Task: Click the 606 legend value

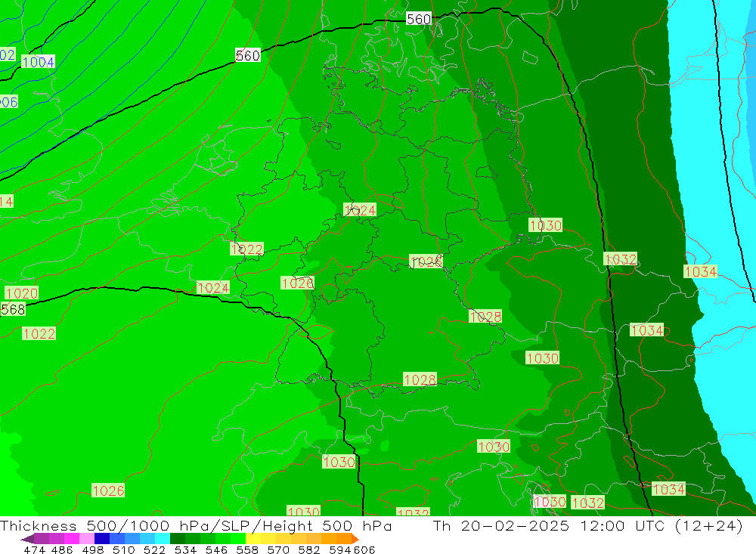Action: tap(364, 549)
